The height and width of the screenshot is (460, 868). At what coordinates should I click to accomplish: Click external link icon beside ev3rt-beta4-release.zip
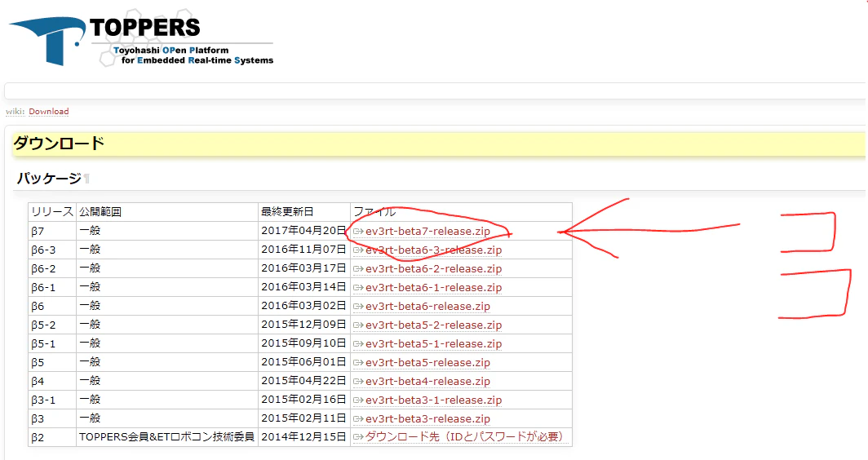[x=359, y=382]
